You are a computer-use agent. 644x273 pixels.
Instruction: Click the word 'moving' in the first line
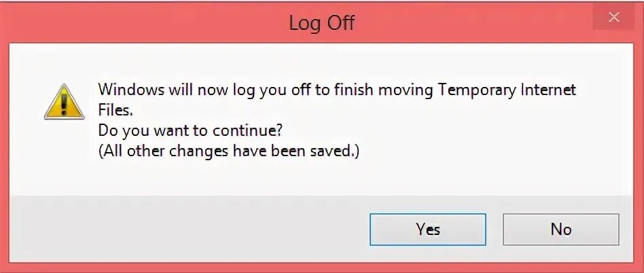click(x=406, y=90)
